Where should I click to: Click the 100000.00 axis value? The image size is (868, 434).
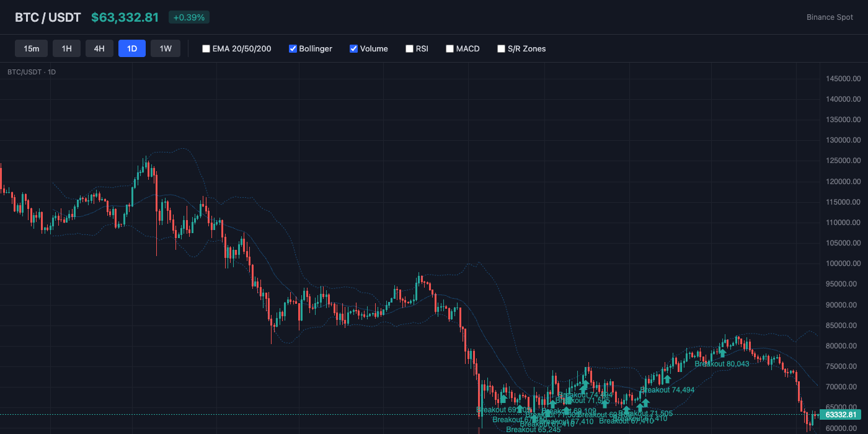pyautogui.click(x=844, y=263)
